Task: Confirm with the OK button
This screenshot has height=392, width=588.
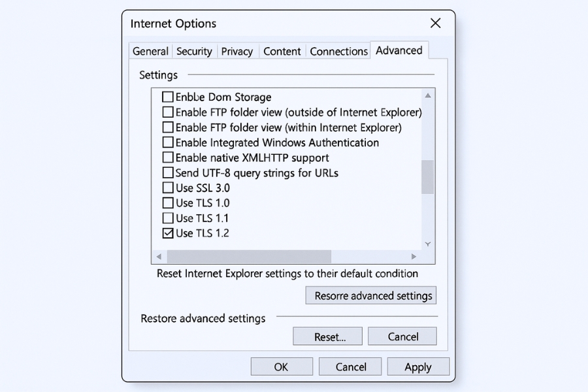Action: click(x=281, y=367)
